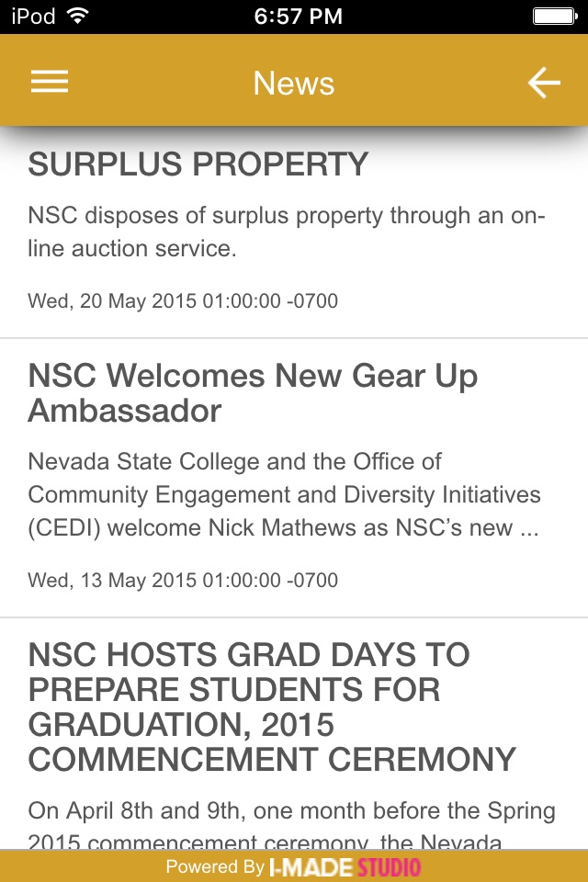Open NSC HOSTS GRAD DAYS article headline
Screen dimensions: 588x882
tap(272, 707)
